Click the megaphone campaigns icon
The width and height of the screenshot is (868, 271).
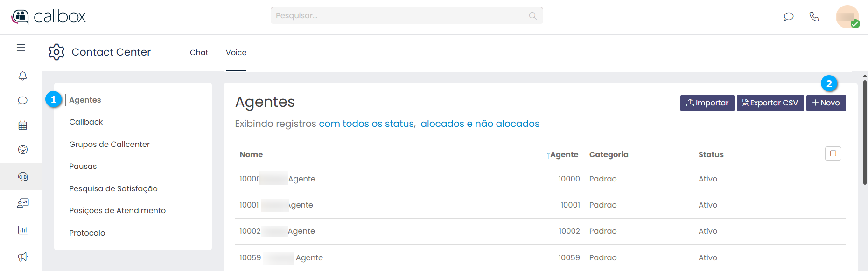22,257
